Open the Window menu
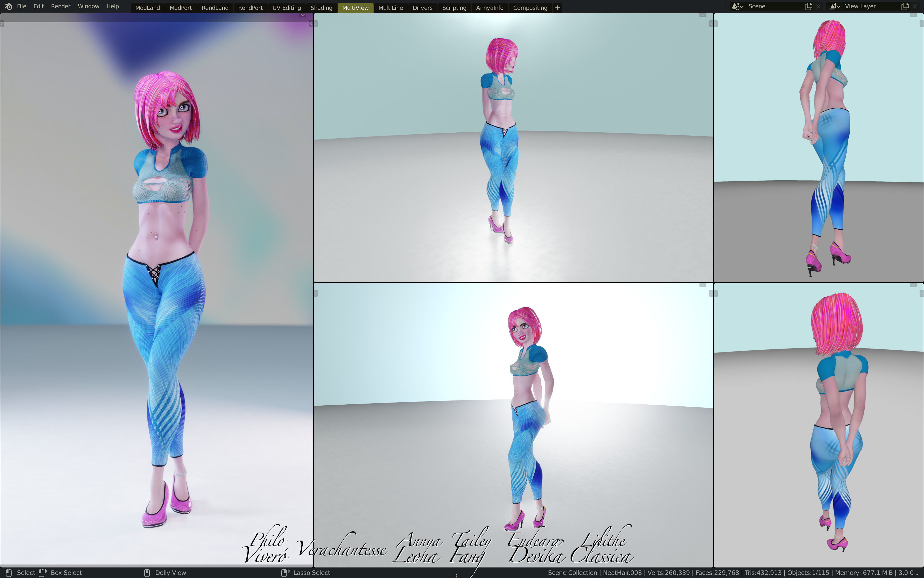The width and height of the screenshot is (924, 578). [89, 6]
